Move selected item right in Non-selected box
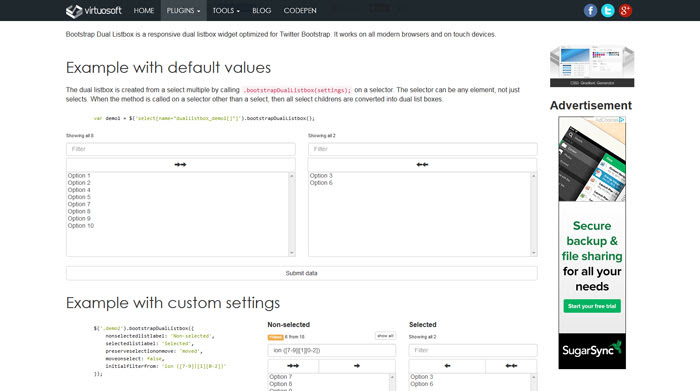This screenshot has height=391, width=700. point(357,366)
